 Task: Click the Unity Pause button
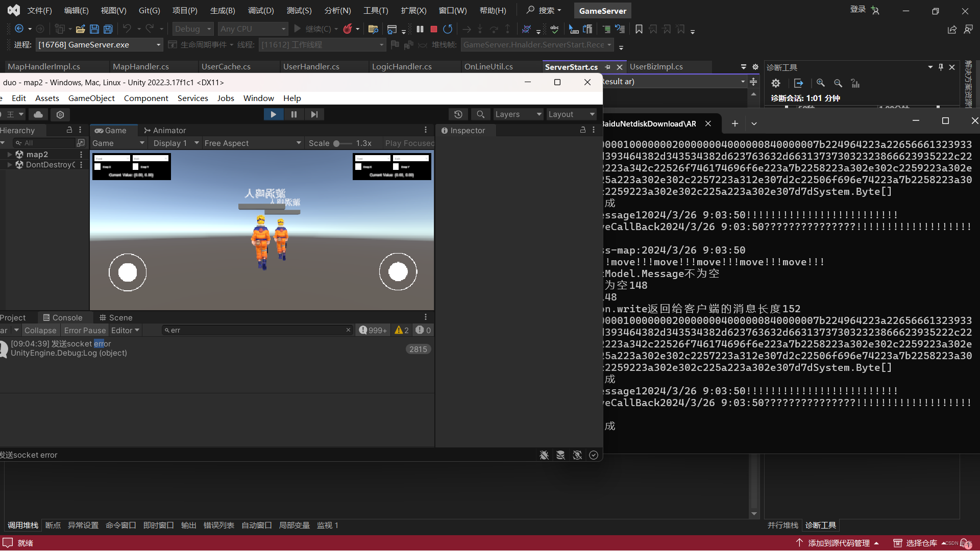(x=294, y=114)
